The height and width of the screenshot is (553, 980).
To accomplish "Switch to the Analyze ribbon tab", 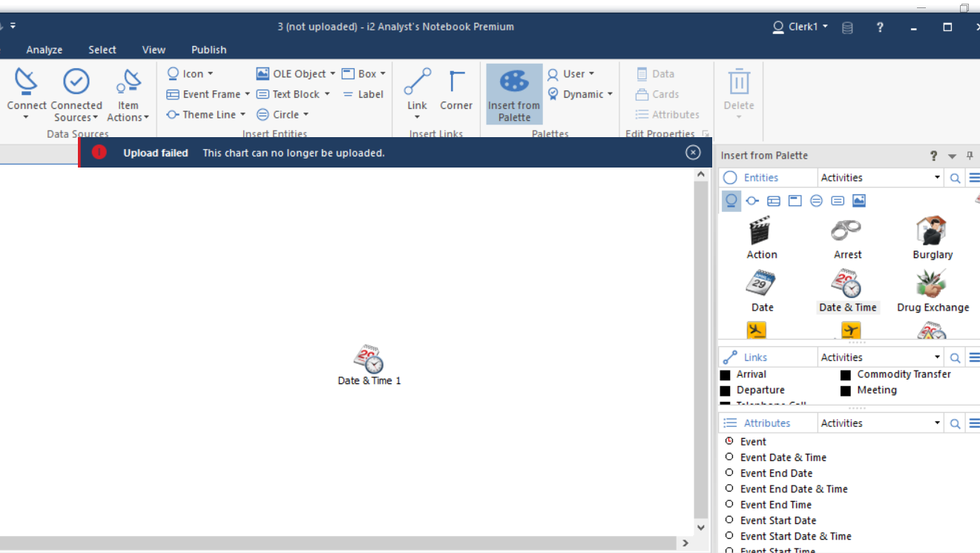I will [44, 50].
